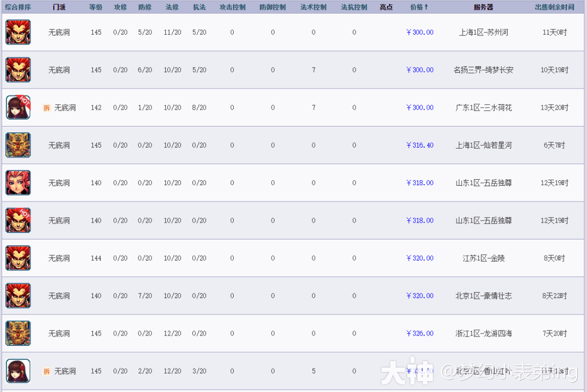Click the 上海1区-灿若星河 server name
Image resolution: width=587 pixels, height=392 pixels.
(x=483, y=146)
